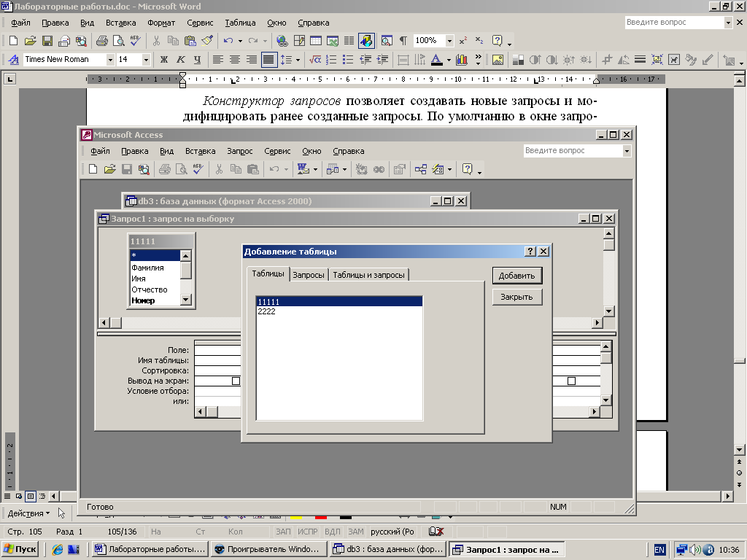
Task: Click the dialog's ? help button
Action: pyautogui.click(x=530, y=252)
